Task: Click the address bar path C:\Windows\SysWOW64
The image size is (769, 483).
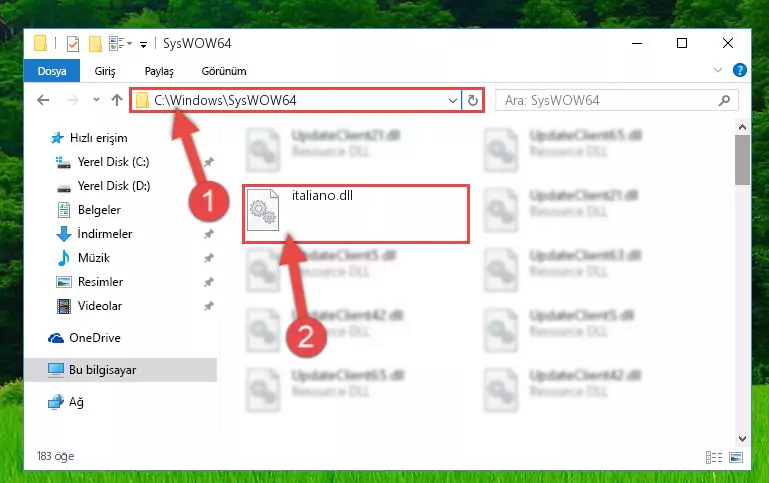Action: [x=225, y=101]
